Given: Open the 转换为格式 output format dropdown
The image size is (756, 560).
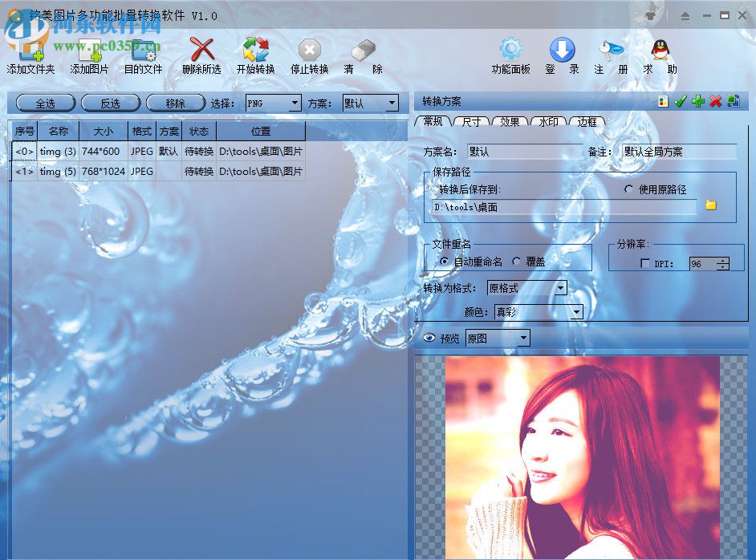Looking at the screenshot, I should coord(560,287).
